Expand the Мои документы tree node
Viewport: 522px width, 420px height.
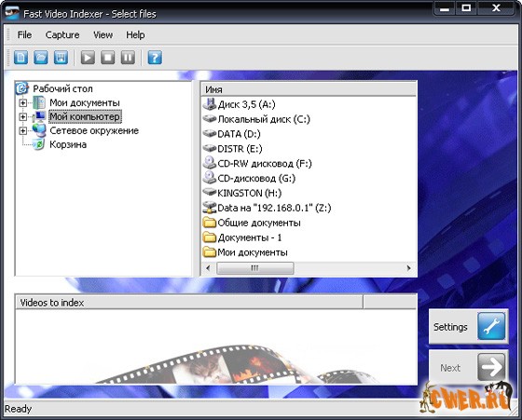pos(22,102)
